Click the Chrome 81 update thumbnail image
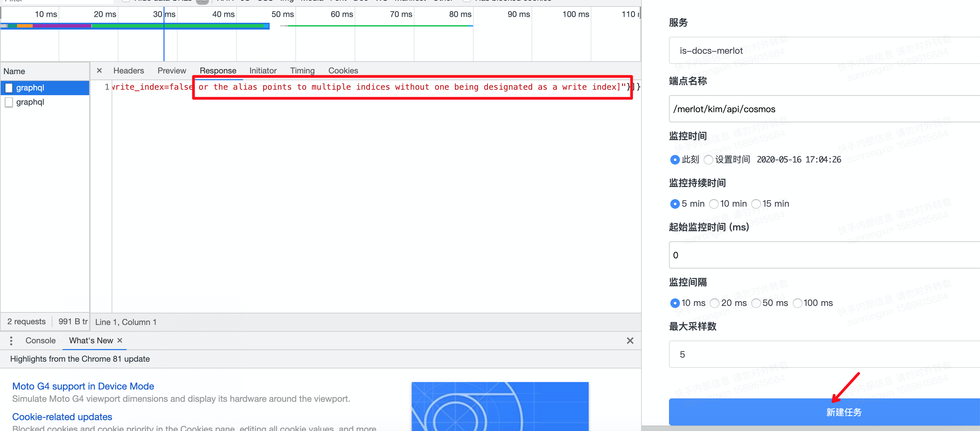Screen dimensions: 980x431 coord(500,406)
